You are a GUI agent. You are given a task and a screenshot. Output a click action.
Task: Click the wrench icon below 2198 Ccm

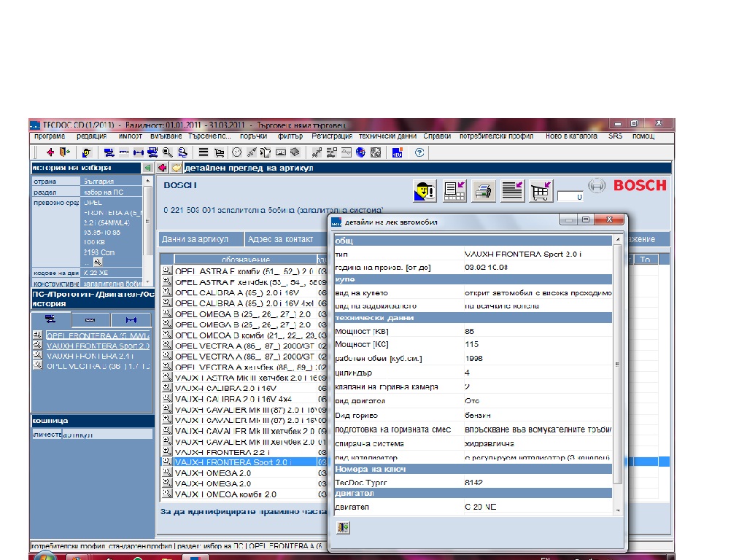(98, 262)
